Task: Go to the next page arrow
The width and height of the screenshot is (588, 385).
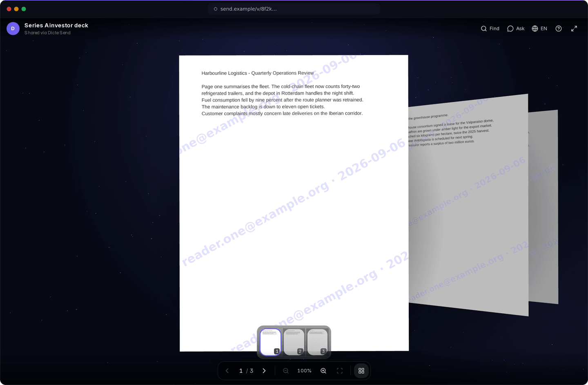Action: click(x=264, y=371)
